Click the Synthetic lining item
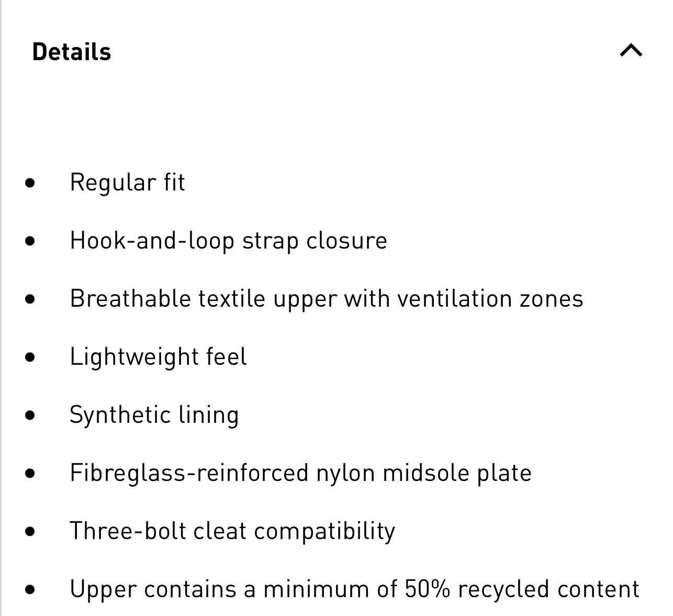673x616 pixels. pyautogui.click(x=154, y=415)
